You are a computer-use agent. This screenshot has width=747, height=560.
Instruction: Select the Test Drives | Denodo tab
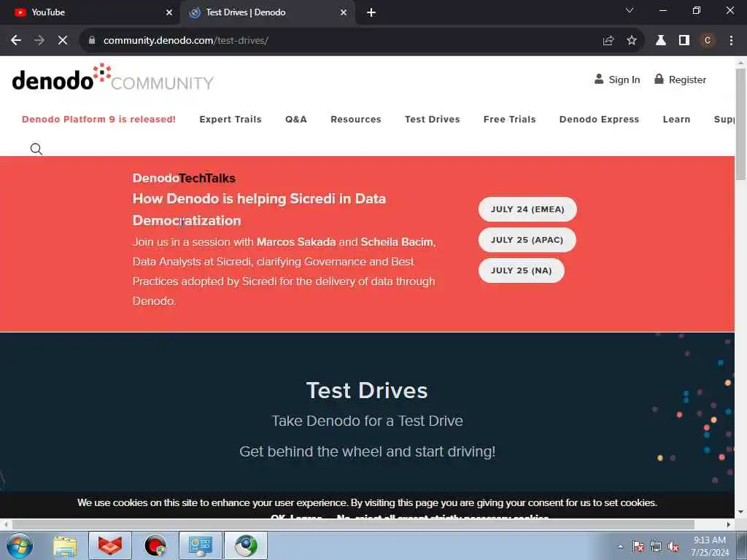[x=267, y=12]
